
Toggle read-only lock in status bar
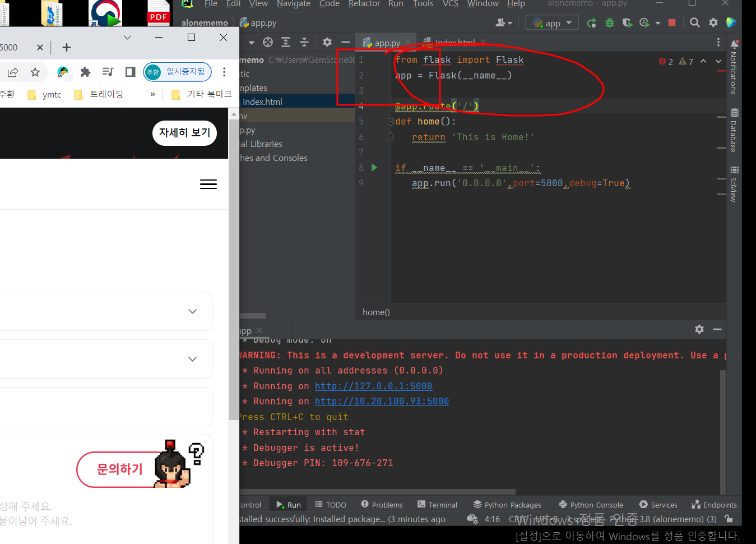729,519
